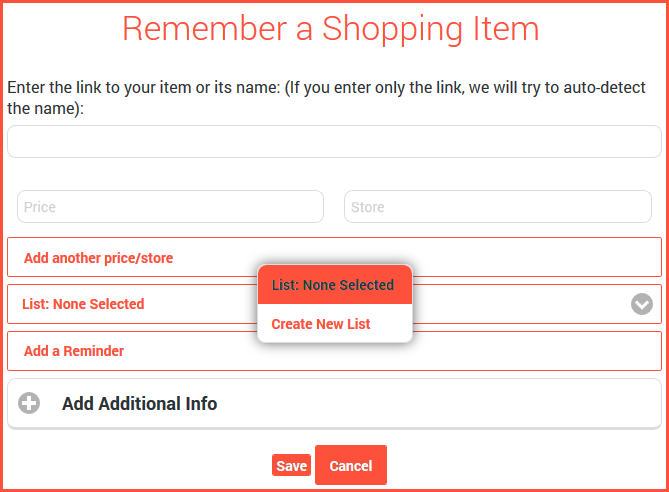Focus the item link or name text box
Viewport: 669px width, 492px height.
point(334,141)
